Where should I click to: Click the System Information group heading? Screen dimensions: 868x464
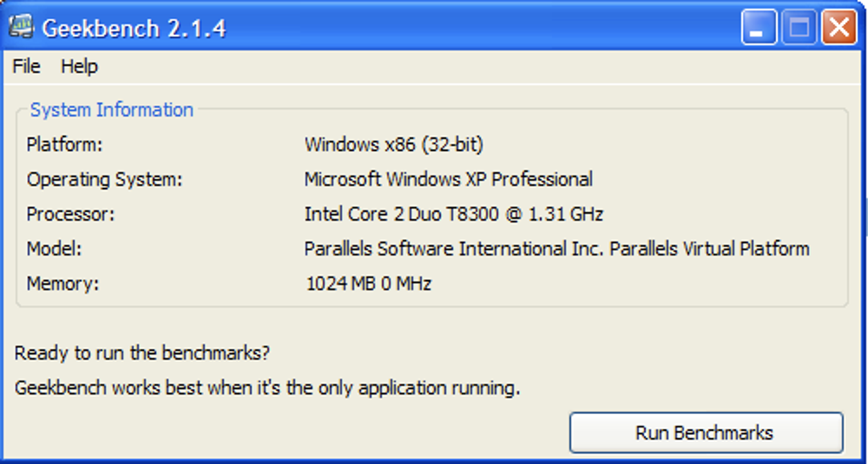tap(111, 110)
